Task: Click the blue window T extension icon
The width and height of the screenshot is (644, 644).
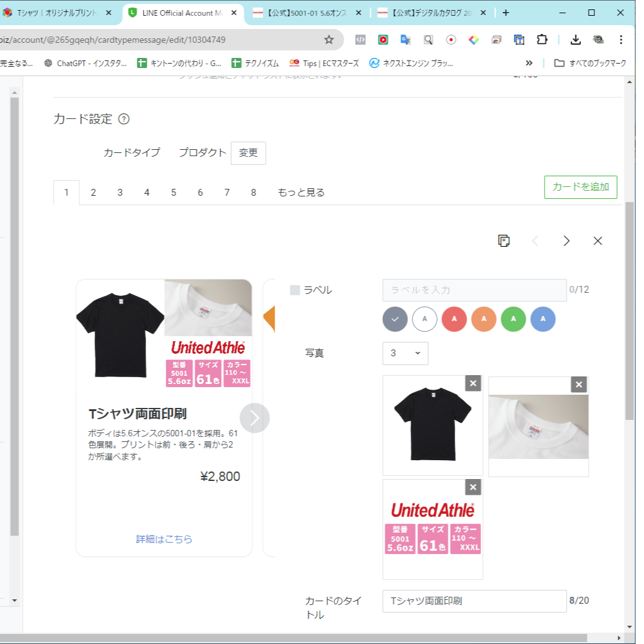Action: click(519, 40)
